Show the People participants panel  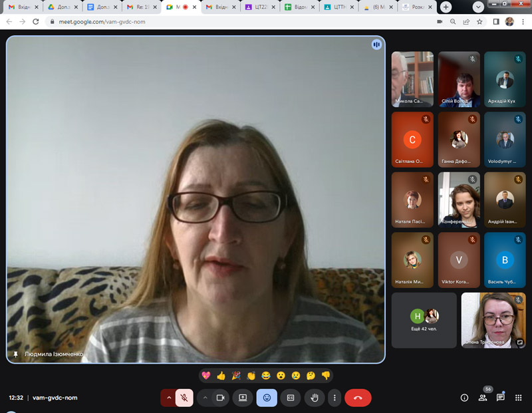click(x=483, y=398)
